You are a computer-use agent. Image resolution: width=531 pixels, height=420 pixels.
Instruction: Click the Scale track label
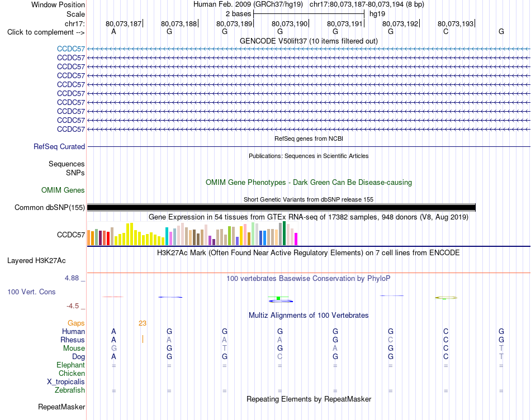[x=75, y=14]
